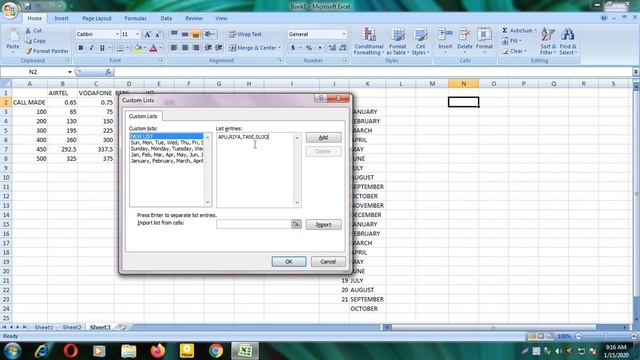
Task: Click the Delete cells icon
Action: pyautogui.click(x=464, y=34)
